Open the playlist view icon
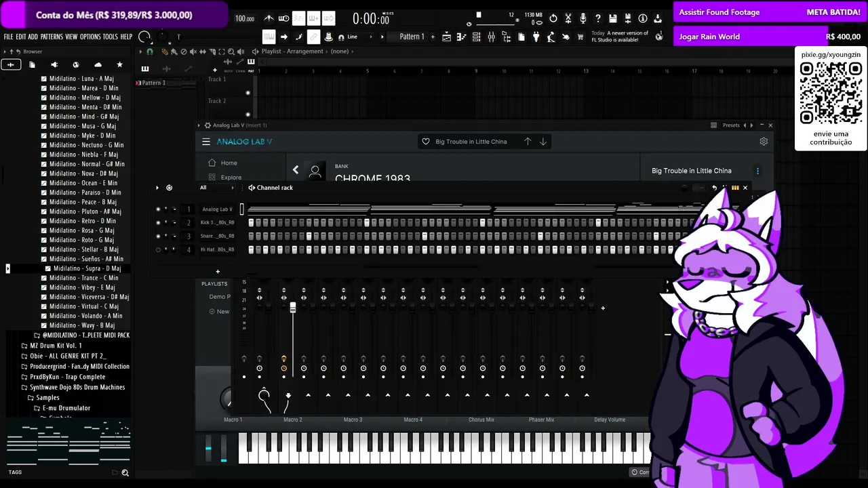Screen dimensions: 868x488 pyautogui.click(x=447, y=37)
